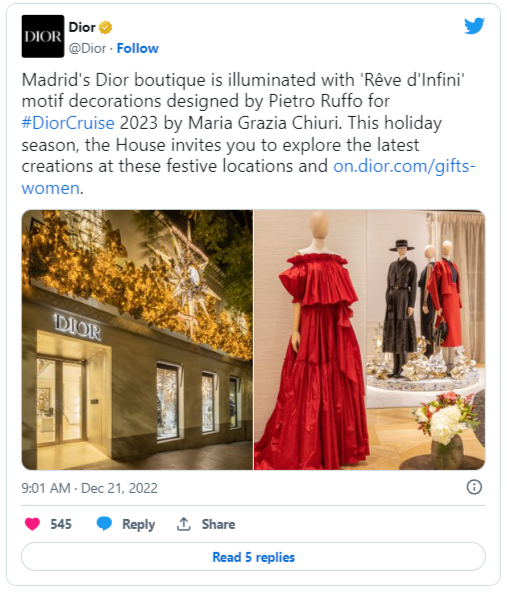Click the gold verified badge
The height and width of the screenshot is (592, 507).
click(105, 28)
